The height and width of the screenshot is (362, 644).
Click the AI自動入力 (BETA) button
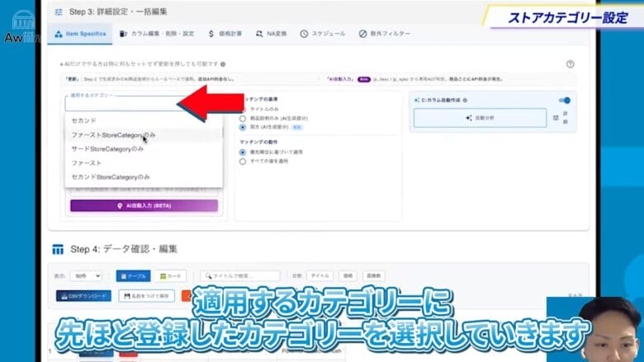[144, 206]
